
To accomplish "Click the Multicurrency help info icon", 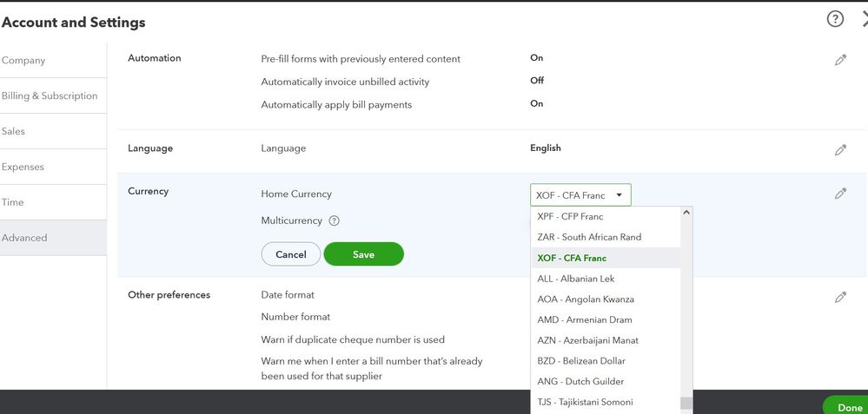I will [334, 221].
